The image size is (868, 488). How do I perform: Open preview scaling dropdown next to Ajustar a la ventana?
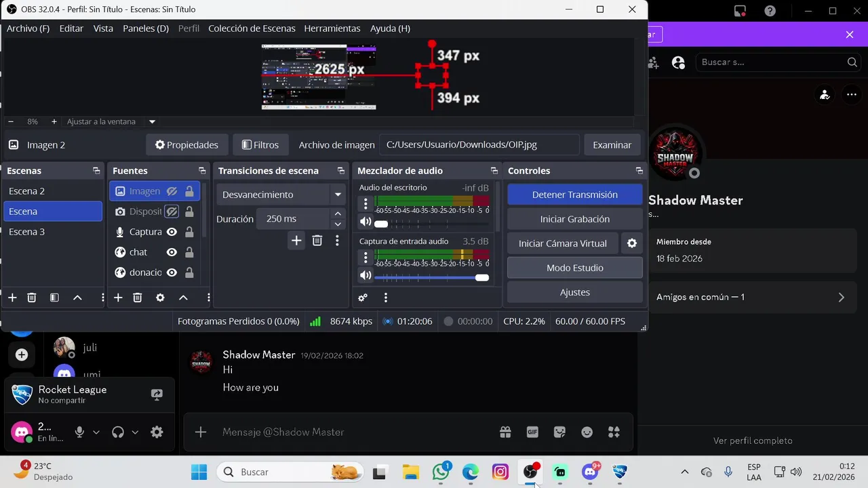(x=153, y=122)
